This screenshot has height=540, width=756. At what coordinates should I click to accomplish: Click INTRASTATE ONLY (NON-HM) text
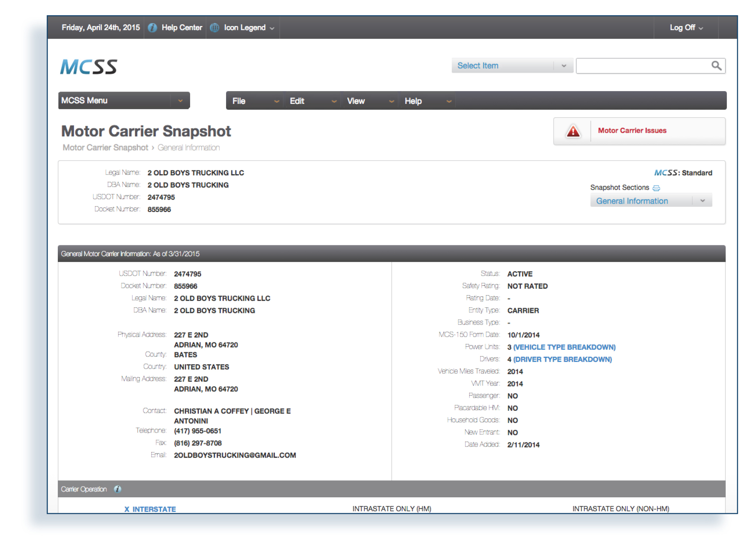[621, 509]
